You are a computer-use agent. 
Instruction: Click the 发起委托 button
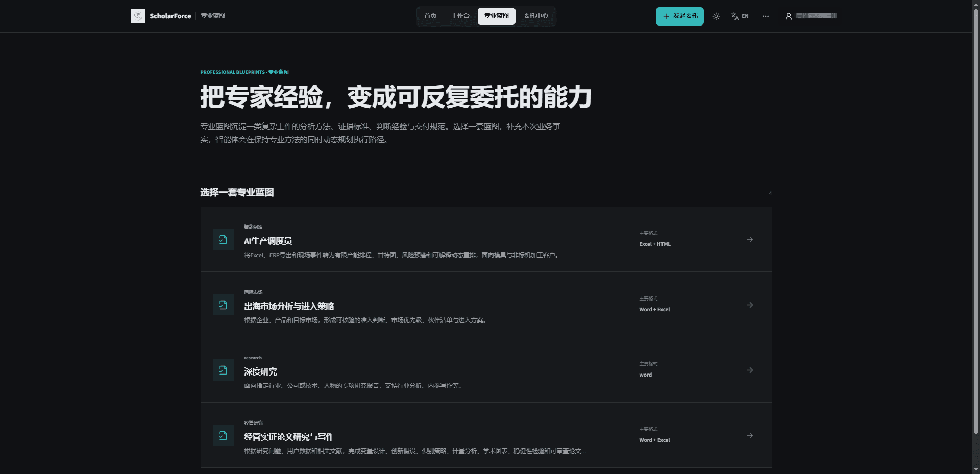[680, 16]
